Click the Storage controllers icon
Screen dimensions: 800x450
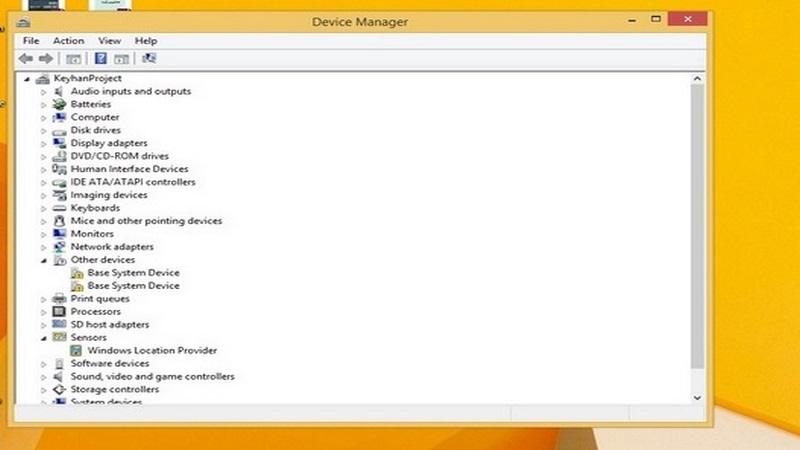click(x=59, y=389)
